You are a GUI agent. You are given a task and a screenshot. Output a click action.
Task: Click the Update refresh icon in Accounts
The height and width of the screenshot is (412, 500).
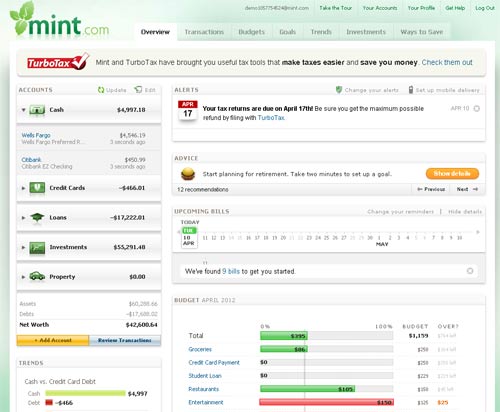(101, 90)
